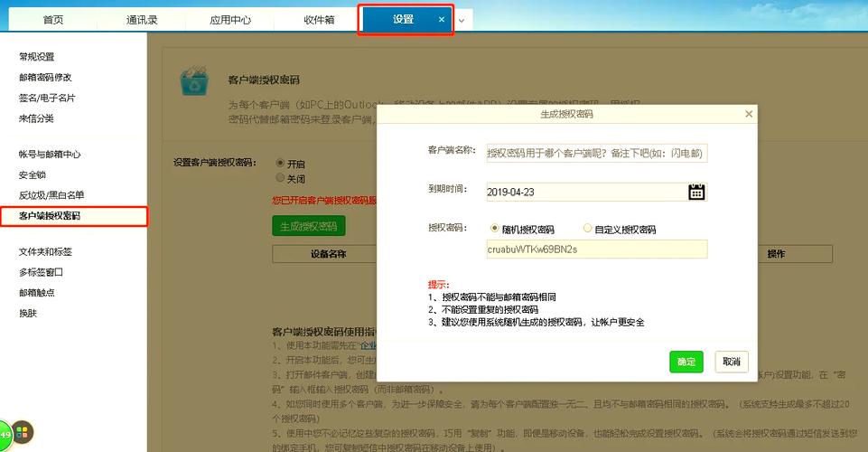Click the generated password field cruabuWTKw69BN2s

(597, 250)
